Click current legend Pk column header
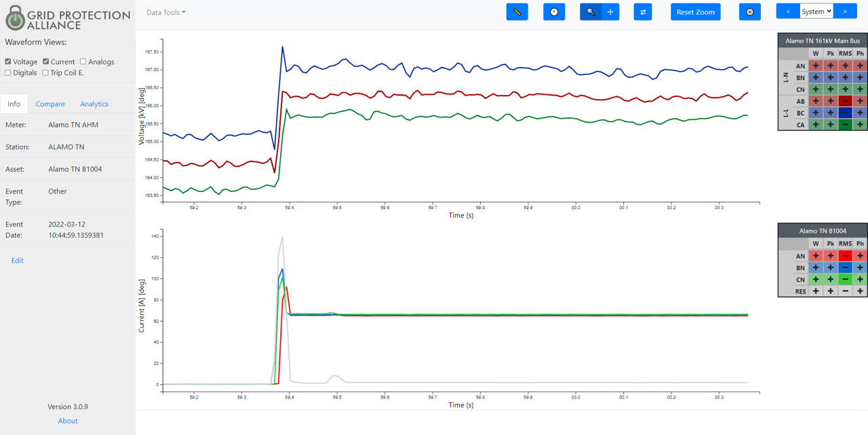The height and width of the screenshot is (435, 868). (x=831, y=244)
